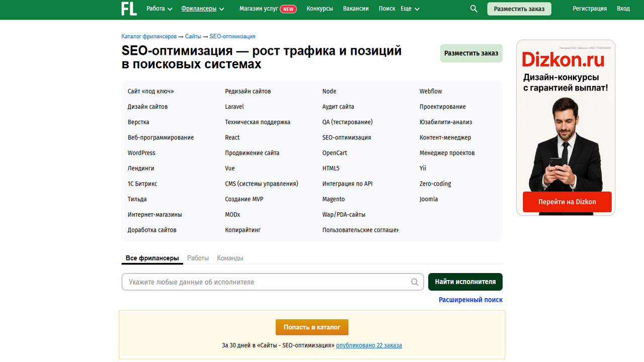Click the FL logo in header

129,9
